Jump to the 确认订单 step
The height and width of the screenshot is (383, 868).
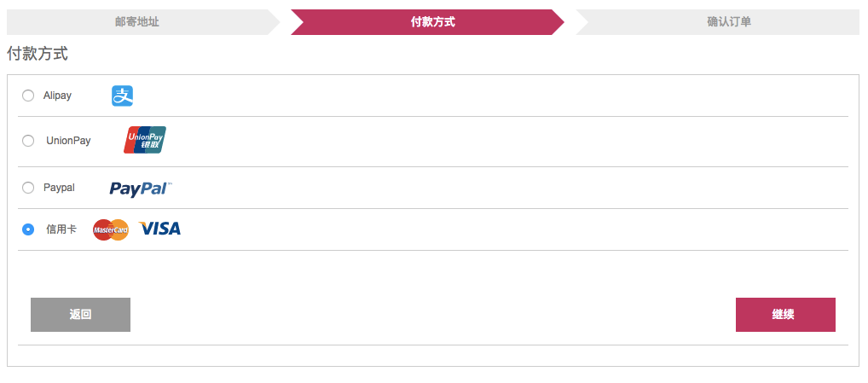(718, 22)
